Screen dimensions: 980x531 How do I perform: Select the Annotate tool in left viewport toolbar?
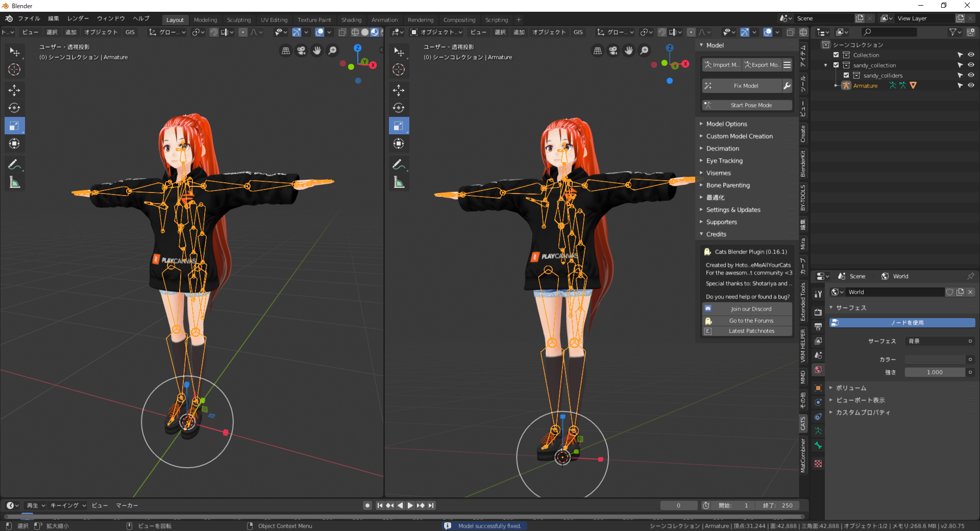(x=14, y=164)
